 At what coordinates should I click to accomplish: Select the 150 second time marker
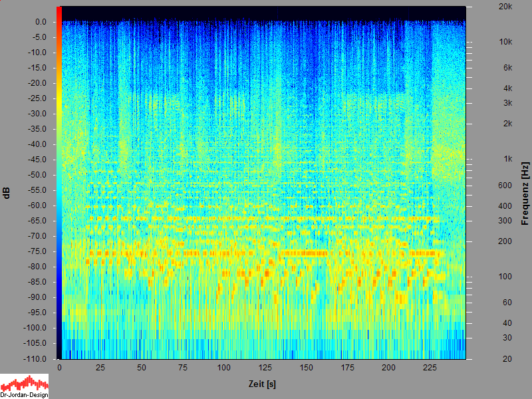(306, 368)
